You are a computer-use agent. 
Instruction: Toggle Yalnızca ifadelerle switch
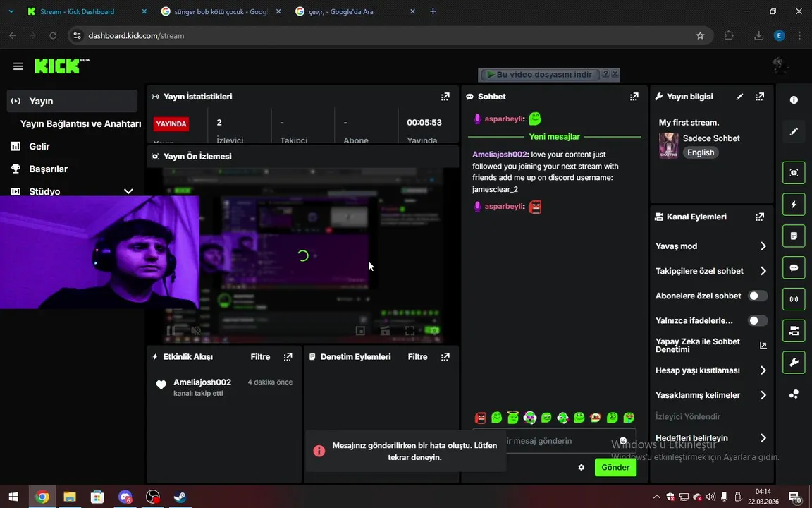point(758,321)
